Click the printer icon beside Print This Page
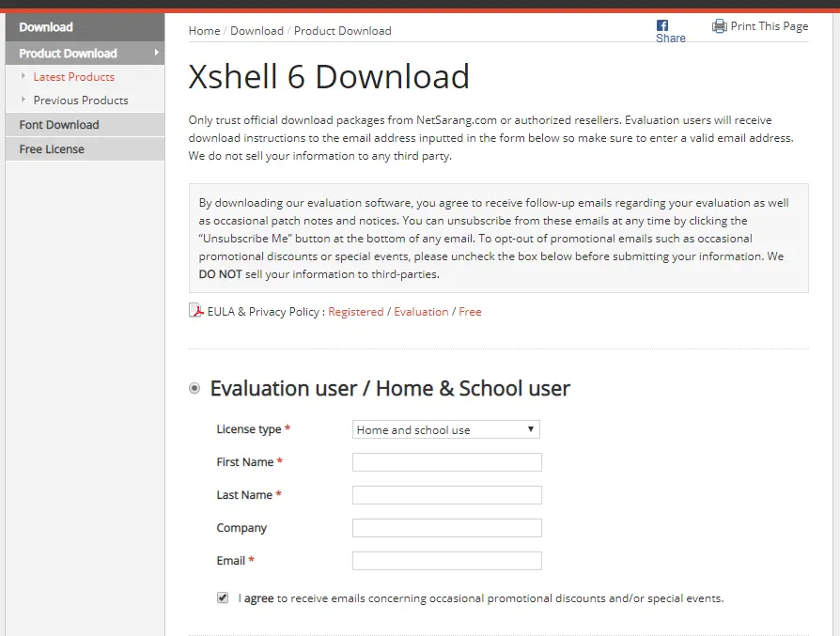 coord(720,25)
